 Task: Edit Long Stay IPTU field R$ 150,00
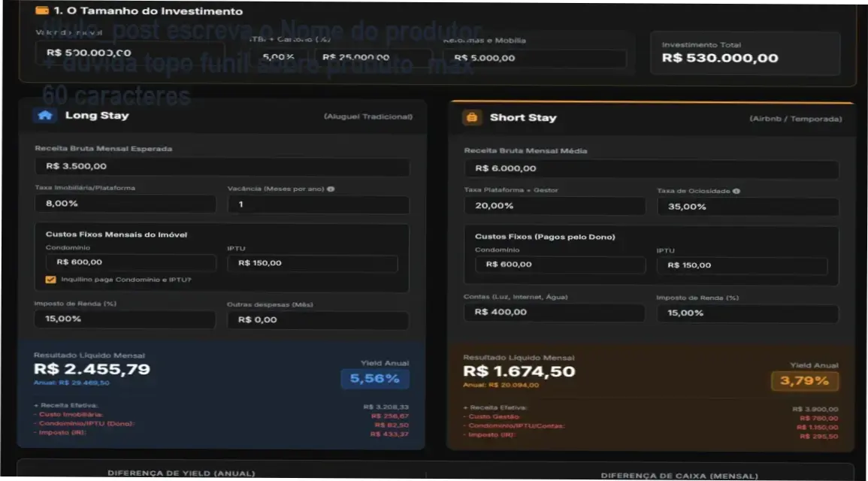312,263
